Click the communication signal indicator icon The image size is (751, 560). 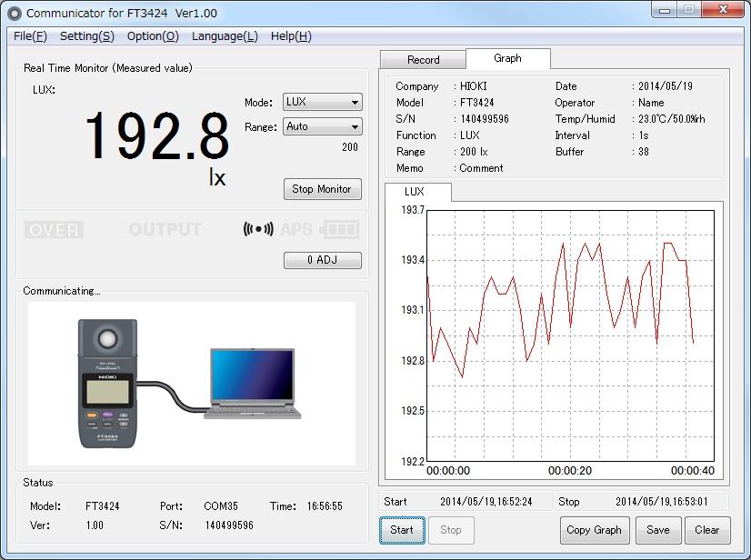point(258,229)
